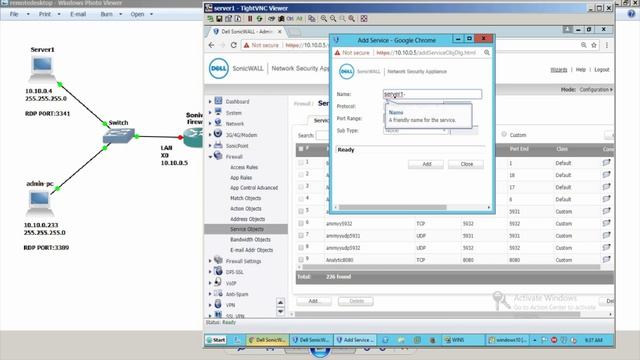Click Reload icon in SonicWALL browser window
This screenshot has height=360, width=640.
pyautogui.click(x=233, y=45)
